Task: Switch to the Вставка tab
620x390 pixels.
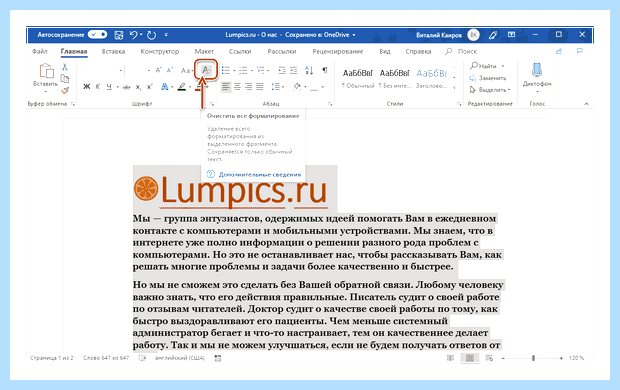Action: 113,51
